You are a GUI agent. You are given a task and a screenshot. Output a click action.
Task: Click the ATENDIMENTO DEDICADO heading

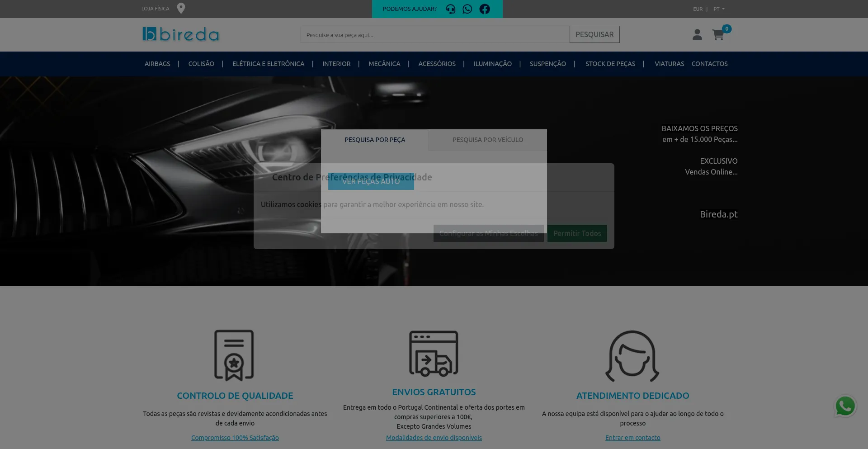click(x=633, y=396)
